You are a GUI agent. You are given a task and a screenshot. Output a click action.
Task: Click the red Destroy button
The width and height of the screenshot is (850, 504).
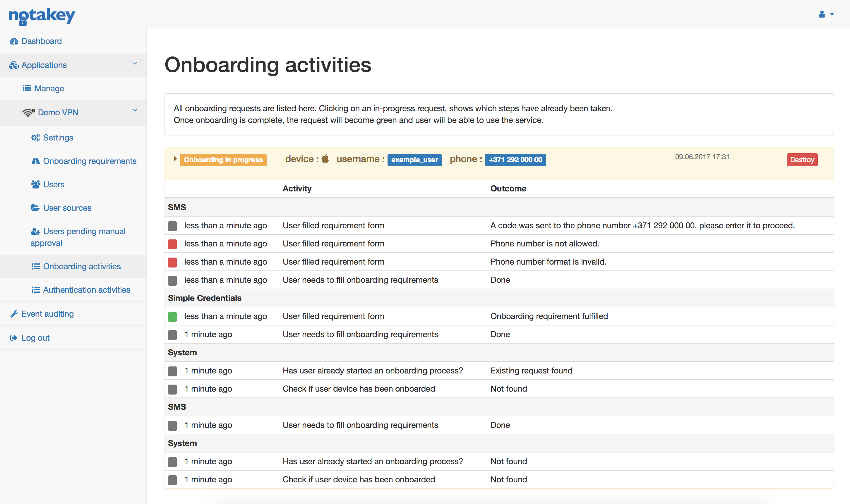pos(802,160)
